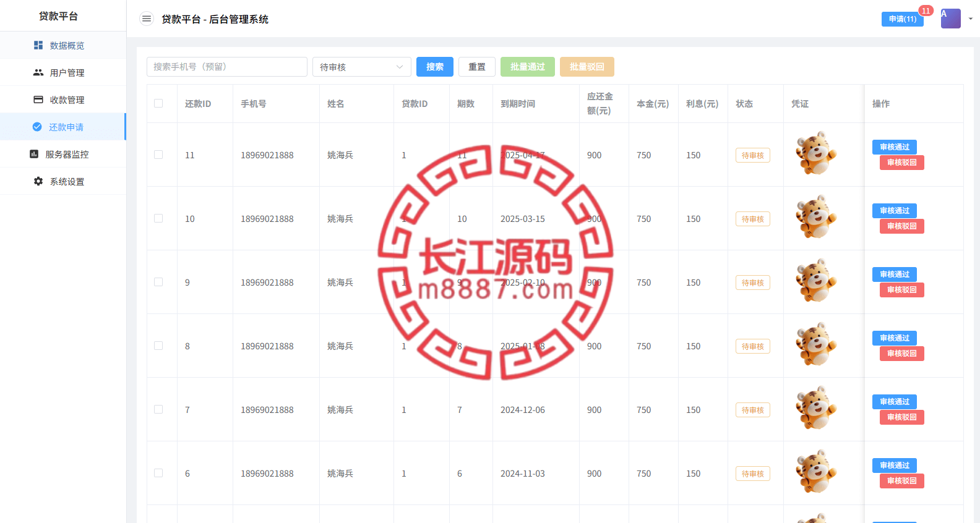The image size is (980, 523).
Task: Click the 搜索 button
Action: [x=435, y=67]
